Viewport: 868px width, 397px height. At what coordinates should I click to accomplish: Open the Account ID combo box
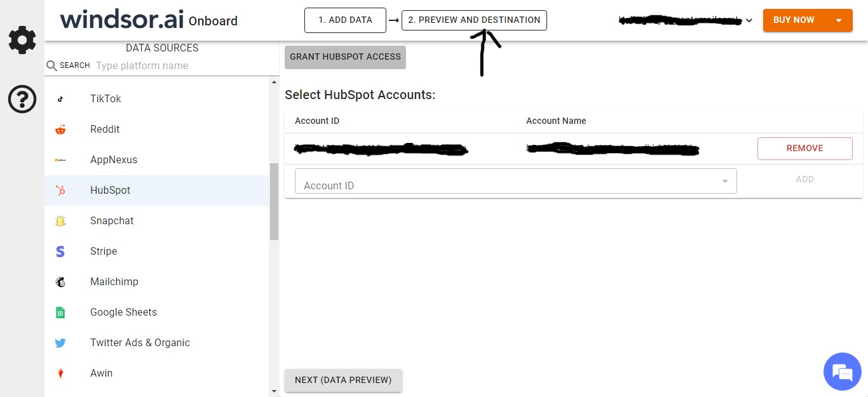[515, 181]
